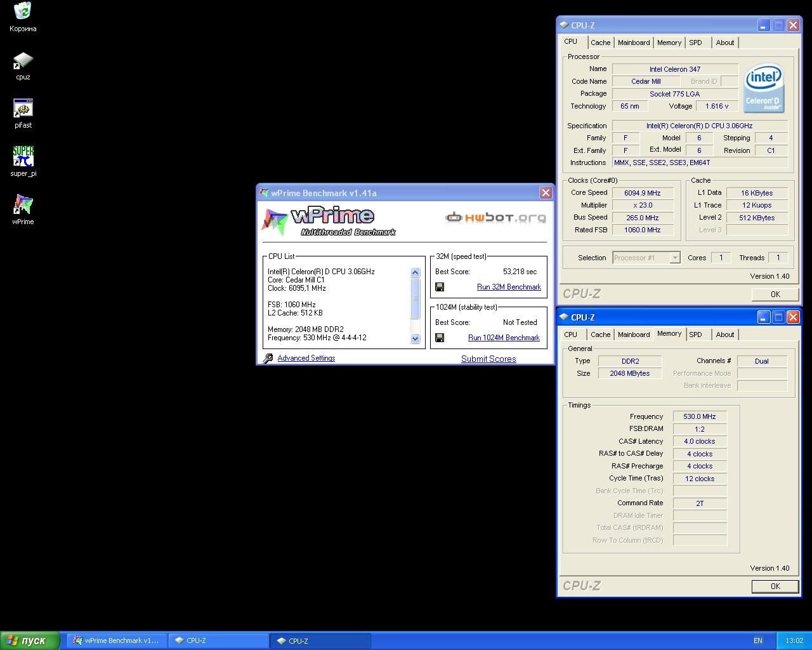
Task: Switch to SPD tab in lower CPU-Z
Action: tap(696, 335)
